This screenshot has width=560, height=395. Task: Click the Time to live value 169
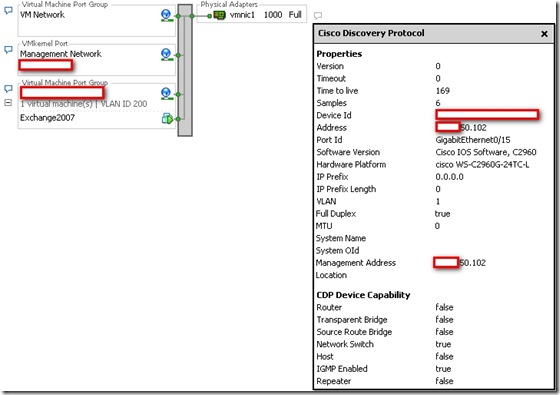(x=442, y=91)
